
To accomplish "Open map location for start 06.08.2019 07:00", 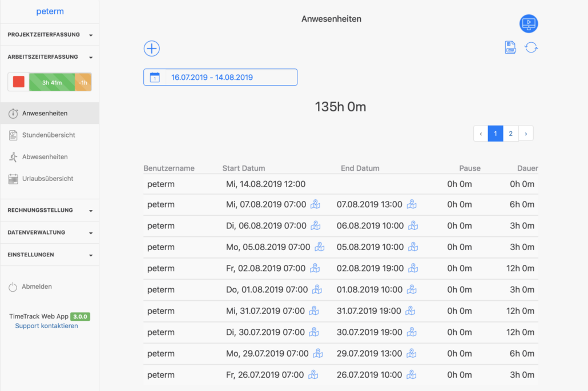I will click(x=316, y=225).
